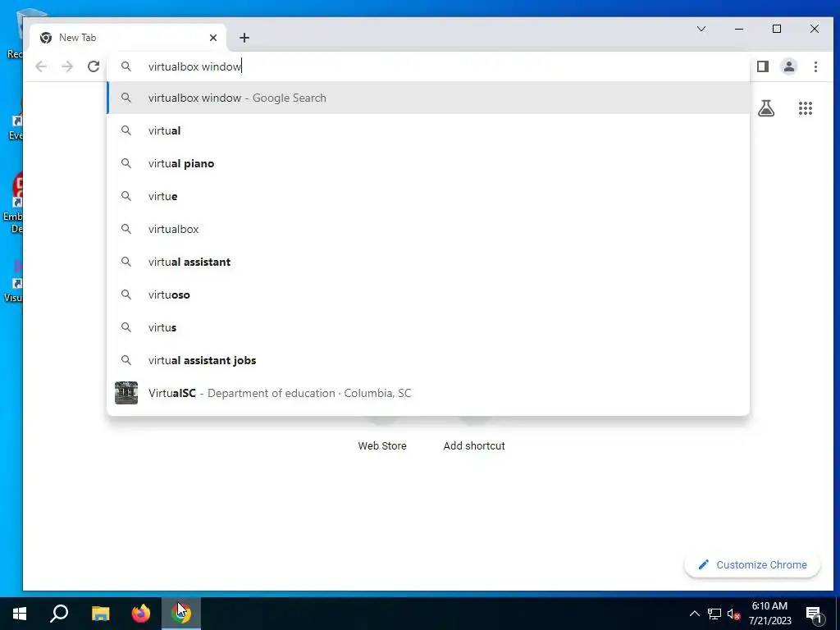The height and width of the screenshot is (630, 840).
Task: Select the 'virtue' suggestion
Action: pyautogui.click(x=428, y=196)
